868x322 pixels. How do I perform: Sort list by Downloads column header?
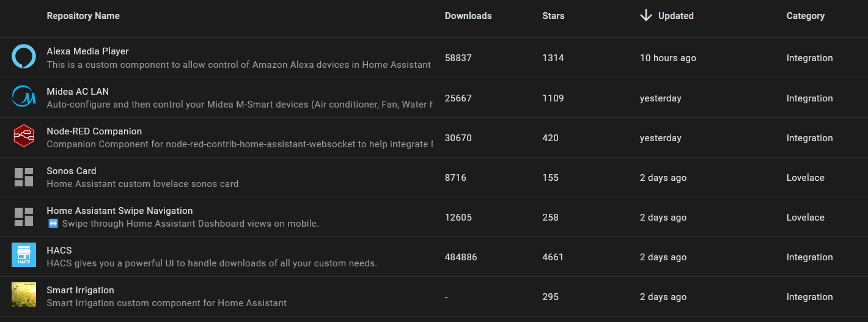pyautogui.click(x=468, y=16)
